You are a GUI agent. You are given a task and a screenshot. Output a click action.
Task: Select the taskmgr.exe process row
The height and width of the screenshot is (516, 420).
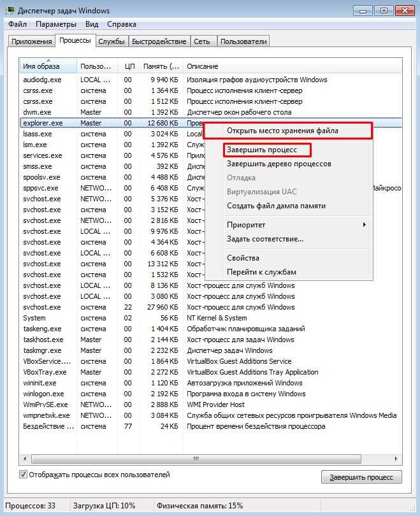(x=211, y=351)
